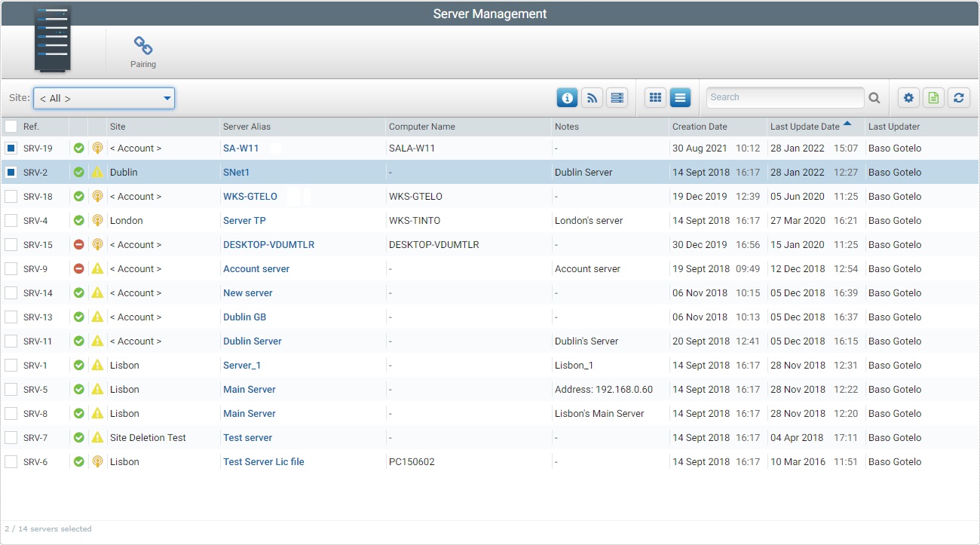Uncheck the SRV-19 row checkbox
Viewport: 980px width, 545px height.
click(11, 148)
